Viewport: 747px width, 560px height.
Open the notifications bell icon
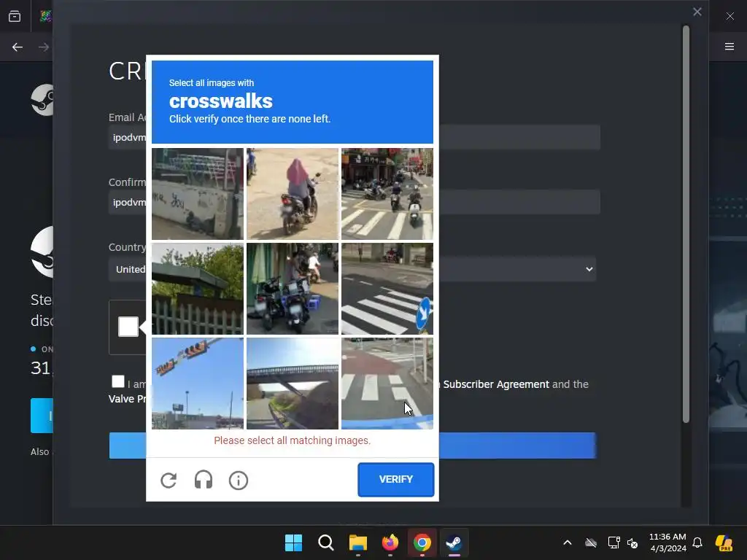tap(697, 542)
